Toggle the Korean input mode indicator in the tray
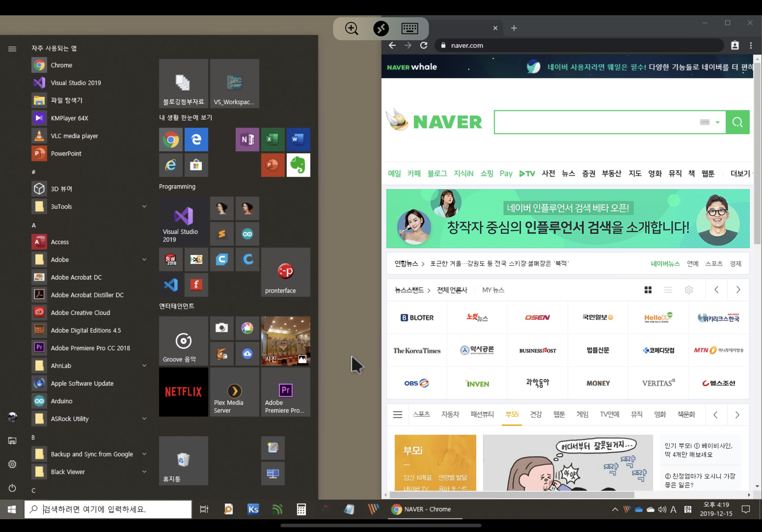 point(688,509)
